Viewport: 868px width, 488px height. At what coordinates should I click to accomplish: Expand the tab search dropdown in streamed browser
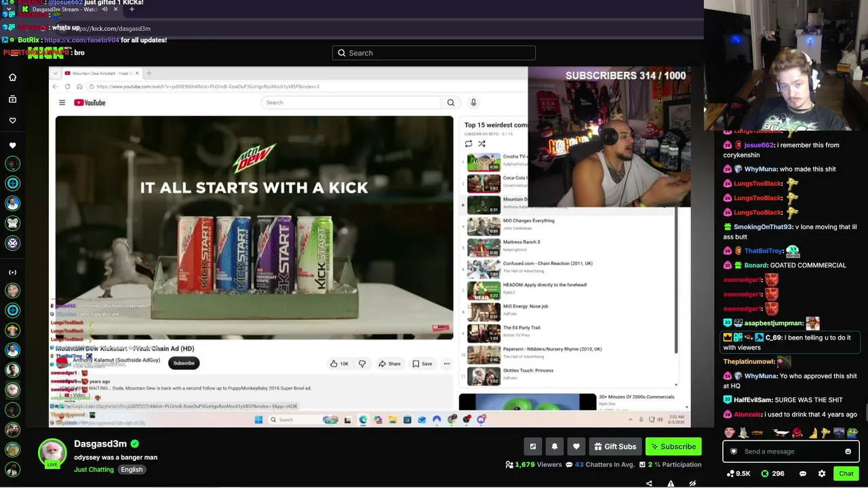56,73
